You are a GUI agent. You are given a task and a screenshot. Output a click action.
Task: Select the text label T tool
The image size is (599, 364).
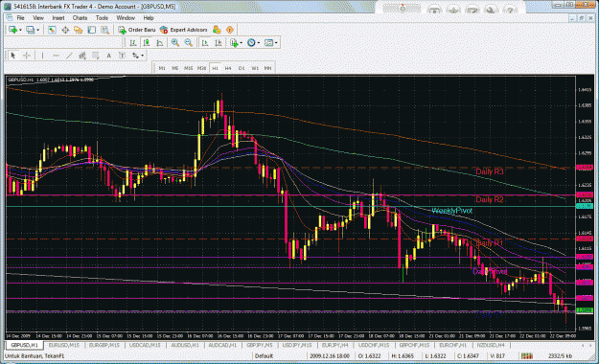click(122, 56)
